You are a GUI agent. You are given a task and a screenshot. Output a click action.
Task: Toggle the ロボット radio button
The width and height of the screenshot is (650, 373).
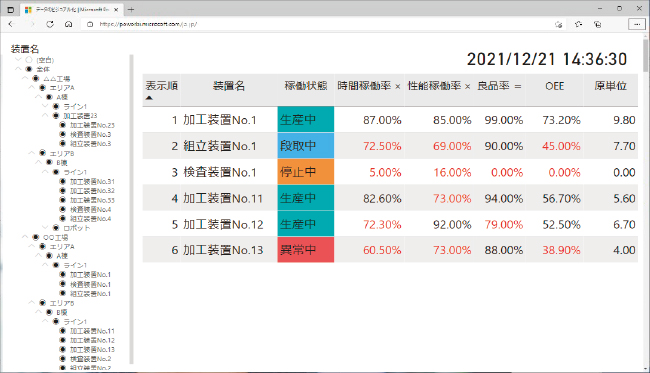pos(56,228)
